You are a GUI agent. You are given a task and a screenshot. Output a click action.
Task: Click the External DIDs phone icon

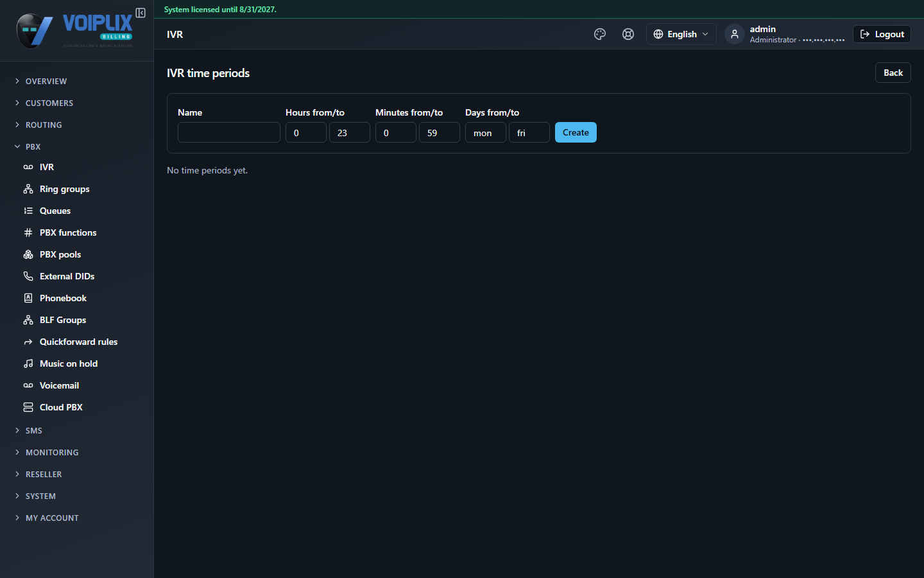click(28, 276)
